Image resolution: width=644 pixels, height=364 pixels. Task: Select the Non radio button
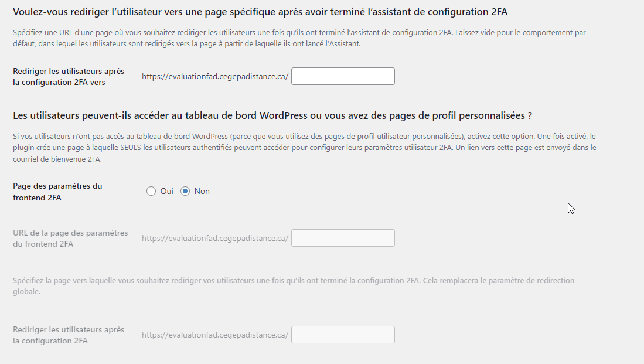click(x=185, y=191)
